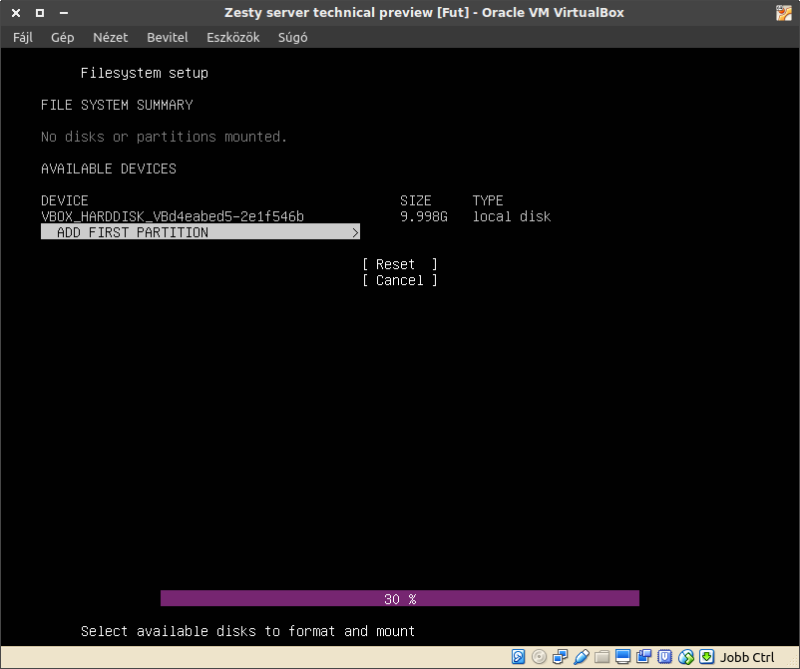800x669 pixels.
Task: Click the green arrow keyboard capture icon
Action: point(707,657)
